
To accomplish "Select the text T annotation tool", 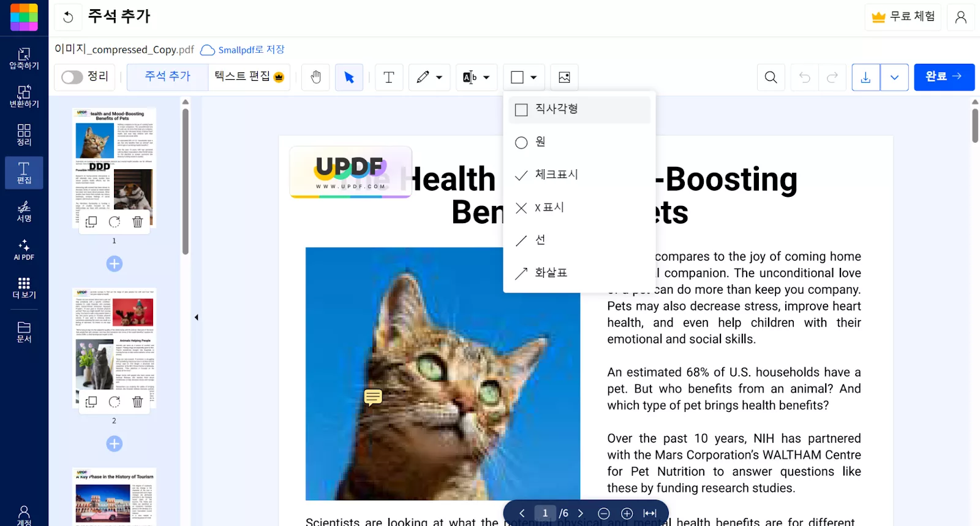I will (388, 77).
